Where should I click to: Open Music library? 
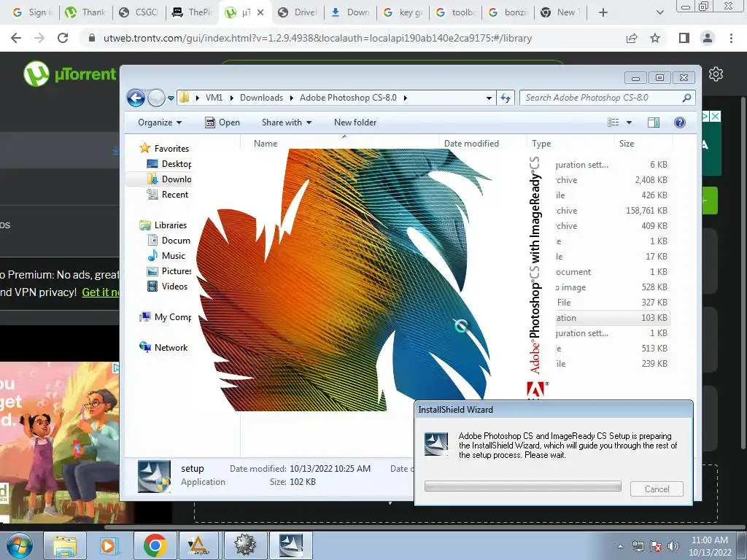click(167, 256)
